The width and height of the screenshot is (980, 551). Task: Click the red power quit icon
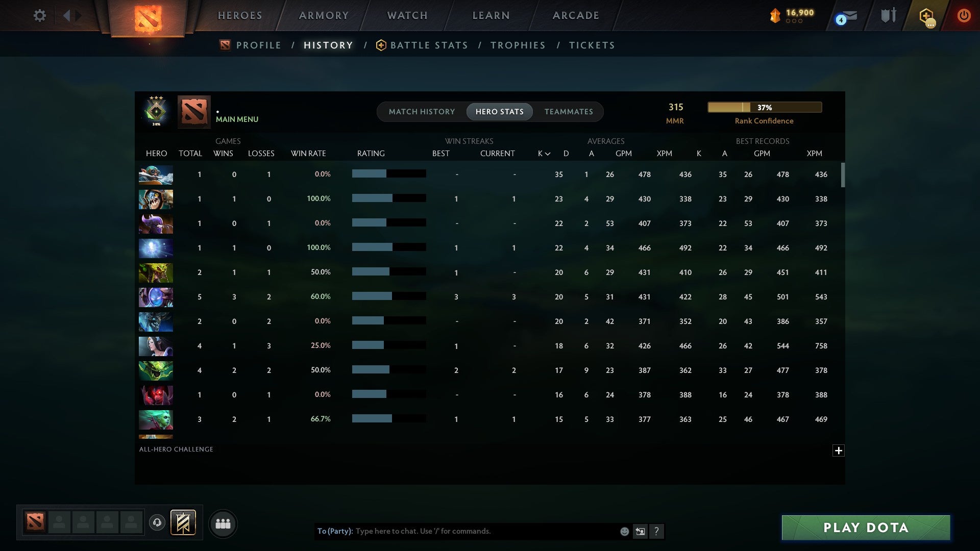pyautogui.click(x=964, y=15)
